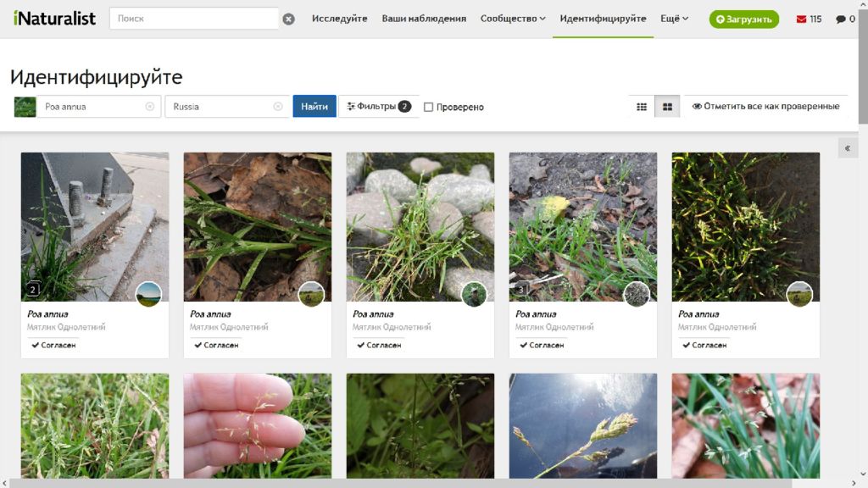
Task: Clear the Russia place filter
Action: point(278,106)
